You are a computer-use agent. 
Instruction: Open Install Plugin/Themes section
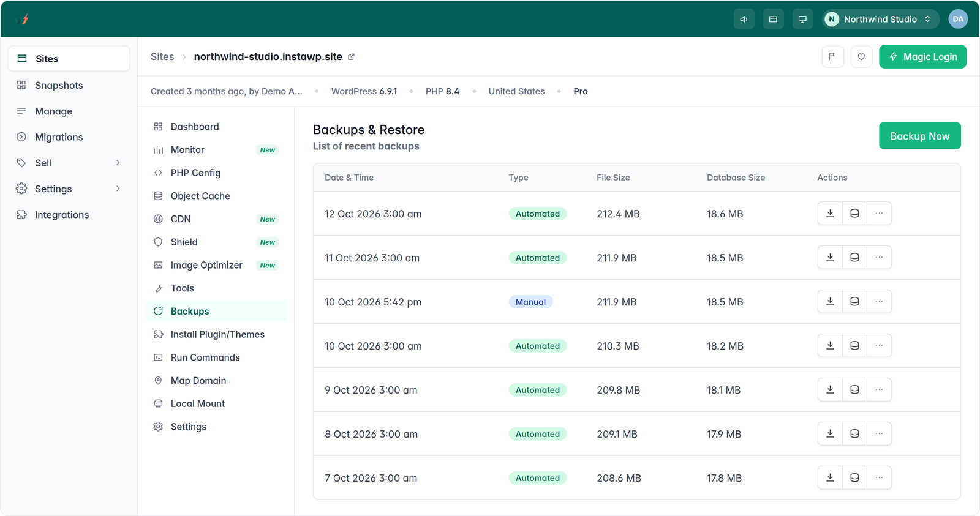click(x=216, y=334)
